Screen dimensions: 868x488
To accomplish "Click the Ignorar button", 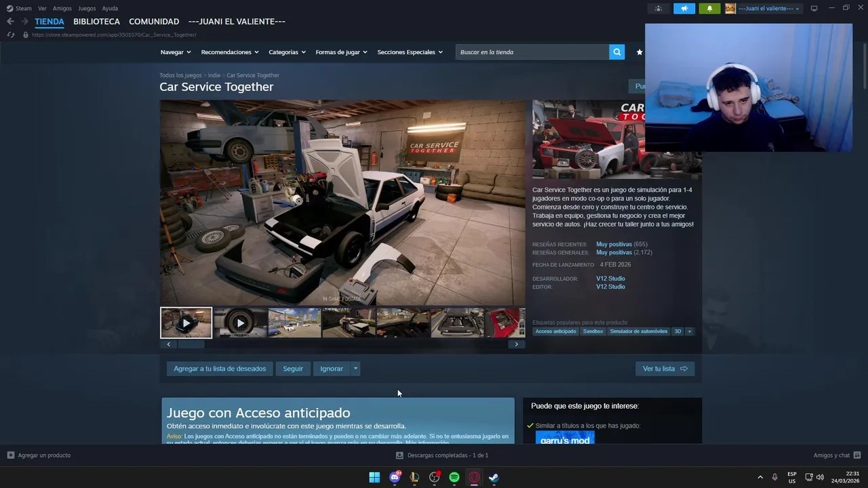I will [x=332, y=369].
